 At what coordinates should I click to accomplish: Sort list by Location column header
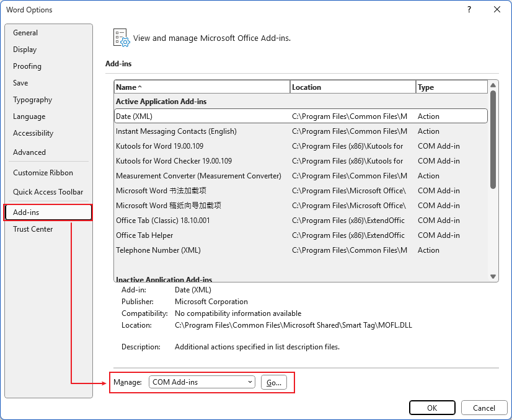[x=352, y=87]
